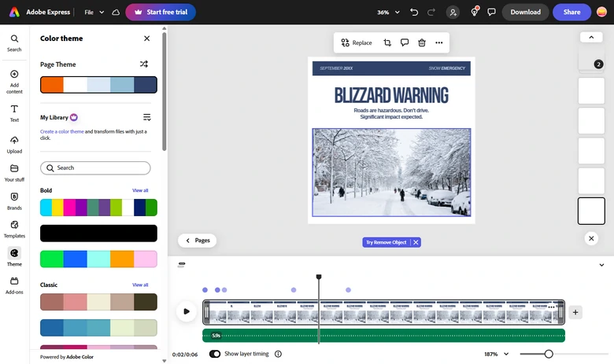
Task: Select BLIZZARD WARNING headline text
Action: (391, 95)
